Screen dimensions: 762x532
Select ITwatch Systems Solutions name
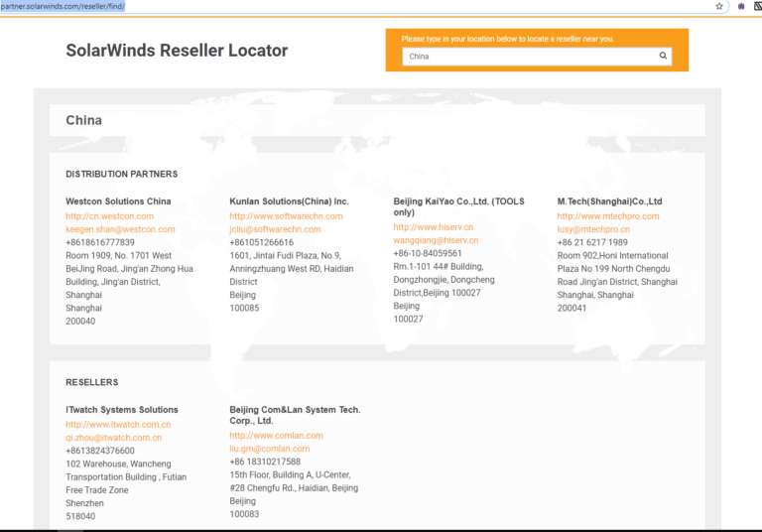coord(122,410)
